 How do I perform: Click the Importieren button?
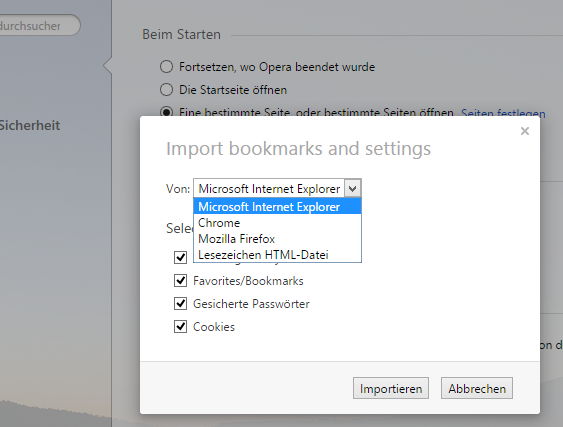pyautogui.click(x=391, y=388)
